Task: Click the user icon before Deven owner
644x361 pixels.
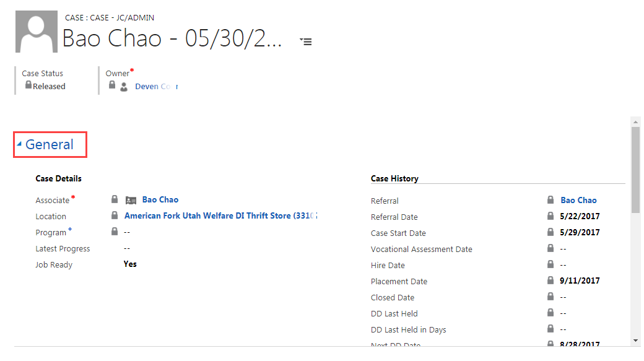Action: 124,87
